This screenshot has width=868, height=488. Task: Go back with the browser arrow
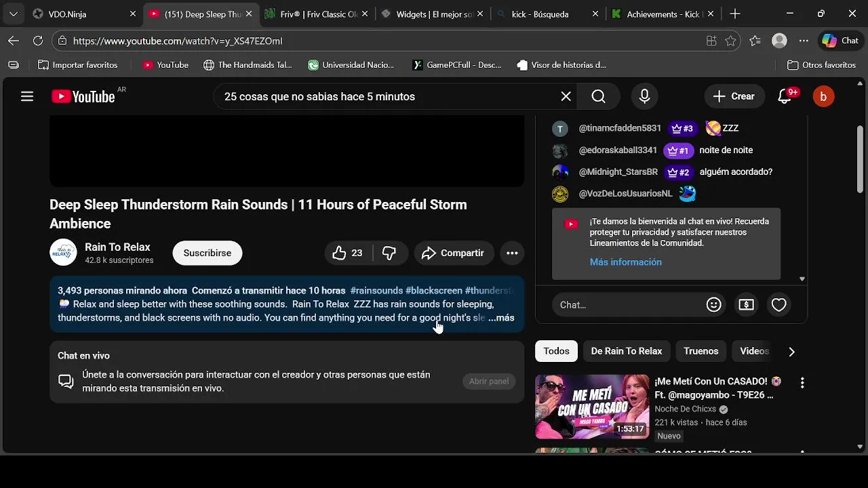point(14,41)
